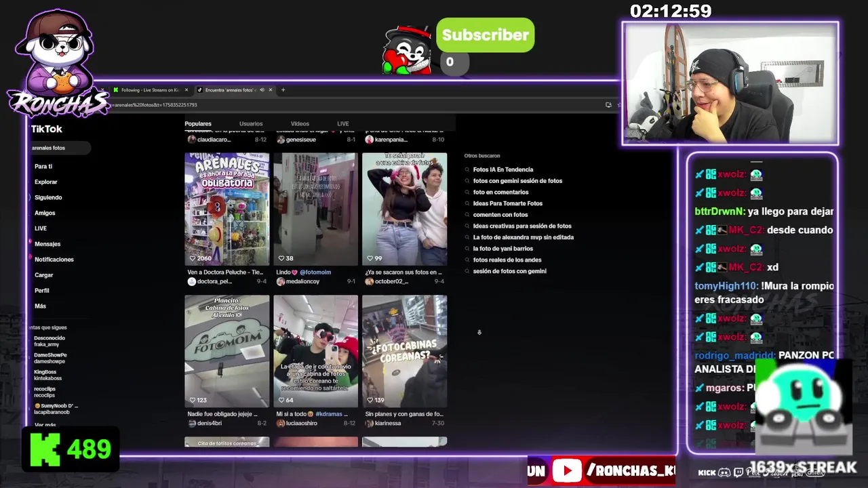Open Notificaciones in sidebar
Viewport: 868px width, 488px height.
tap(54, 260)
